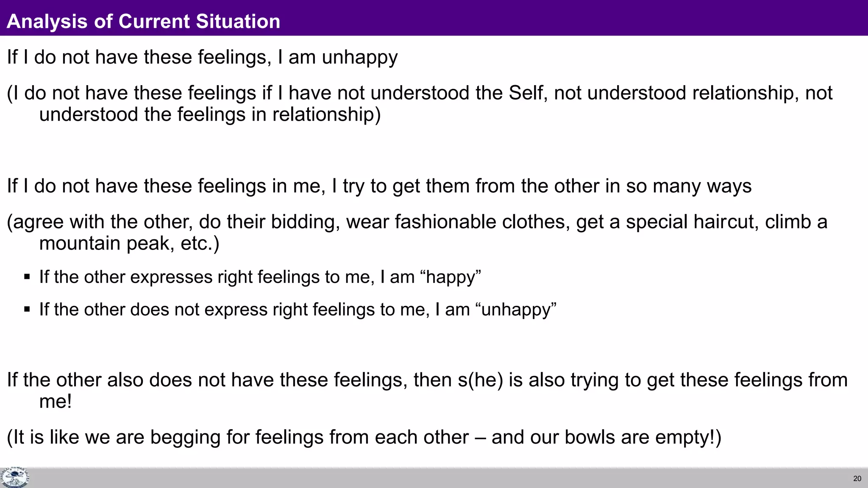Click the text "mountain peak, etc.)"
868x488 pixels.
129,243
